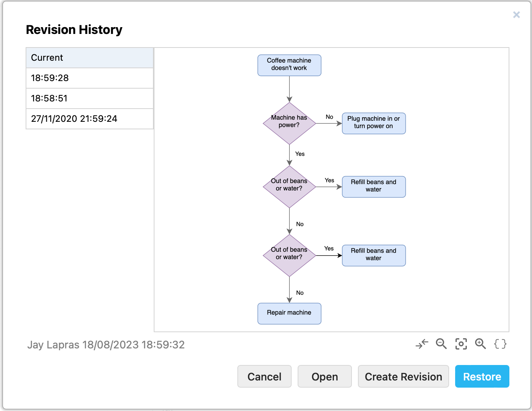The width and height of the screenshot is (532, 411).
Task: Zoom out of the diagram preview
Action: click(442, 344)
